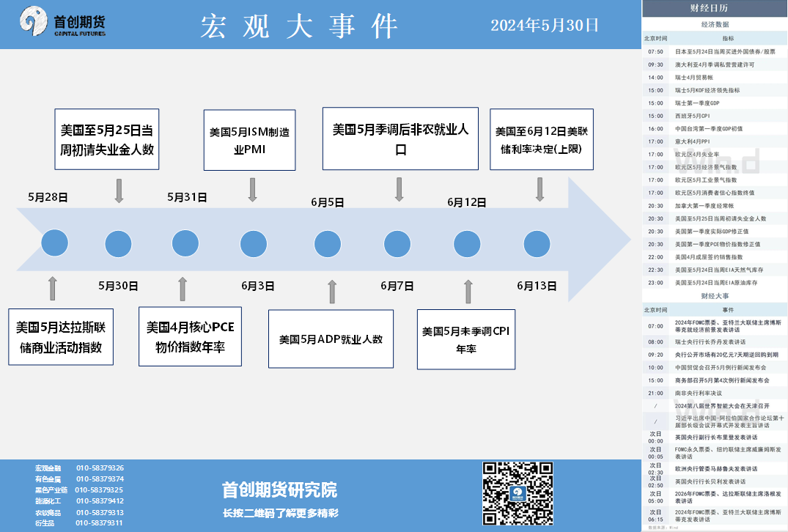Click row 央行公开市场有20亿元7天期逆回购到期

point(715,355)
